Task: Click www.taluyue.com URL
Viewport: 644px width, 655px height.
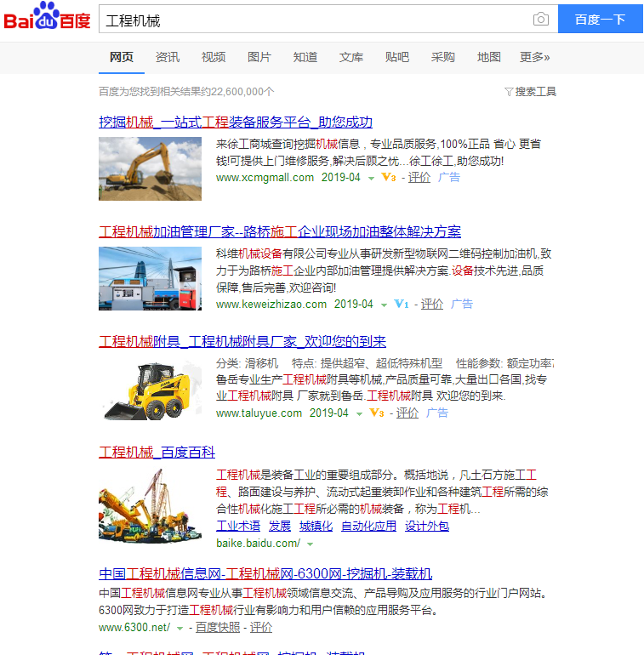Action: tap(259, 413)
